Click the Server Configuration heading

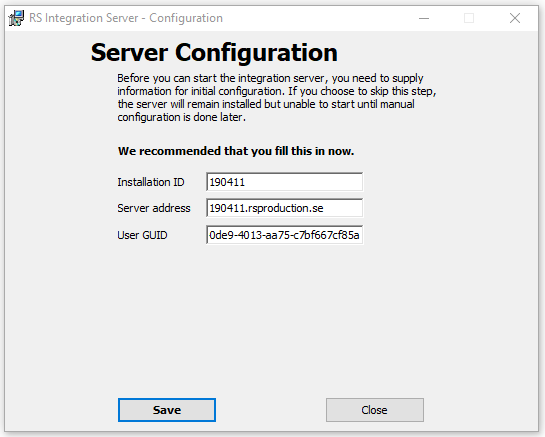pos(214,52)
